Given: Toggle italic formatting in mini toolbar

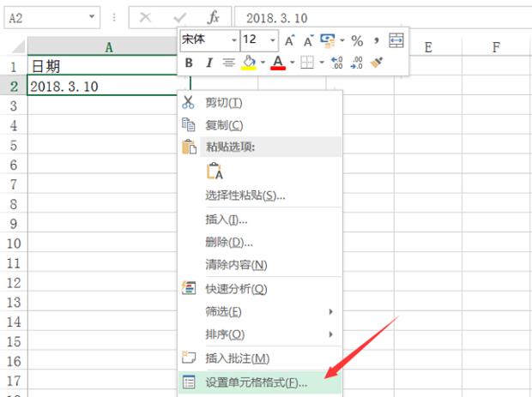Looking at the screenshot, I should pos(209,63).
